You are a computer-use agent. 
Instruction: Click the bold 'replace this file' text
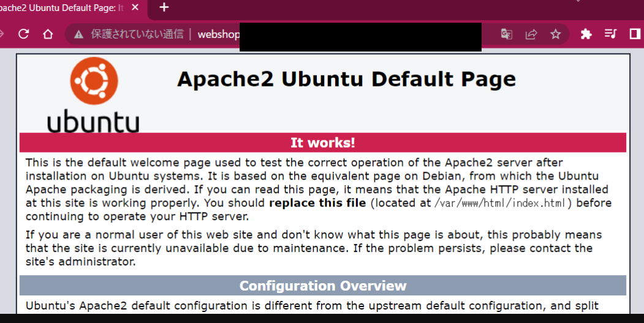click(317, 203)
